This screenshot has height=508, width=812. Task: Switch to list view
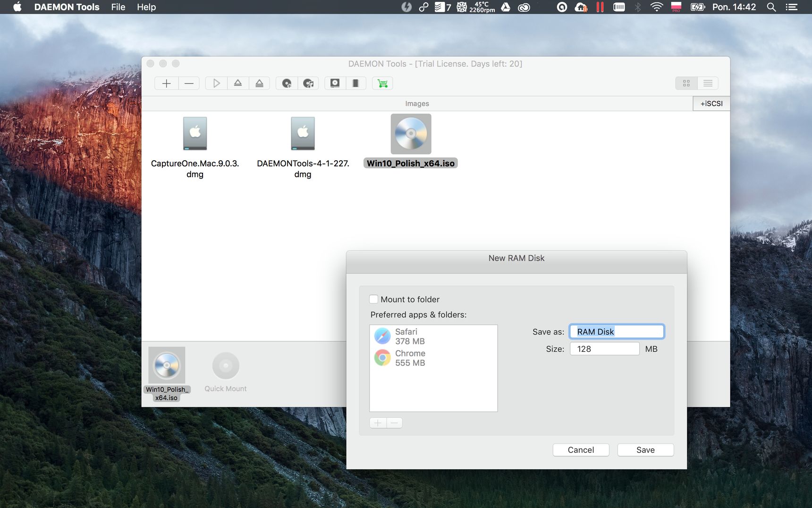(708, 83)
